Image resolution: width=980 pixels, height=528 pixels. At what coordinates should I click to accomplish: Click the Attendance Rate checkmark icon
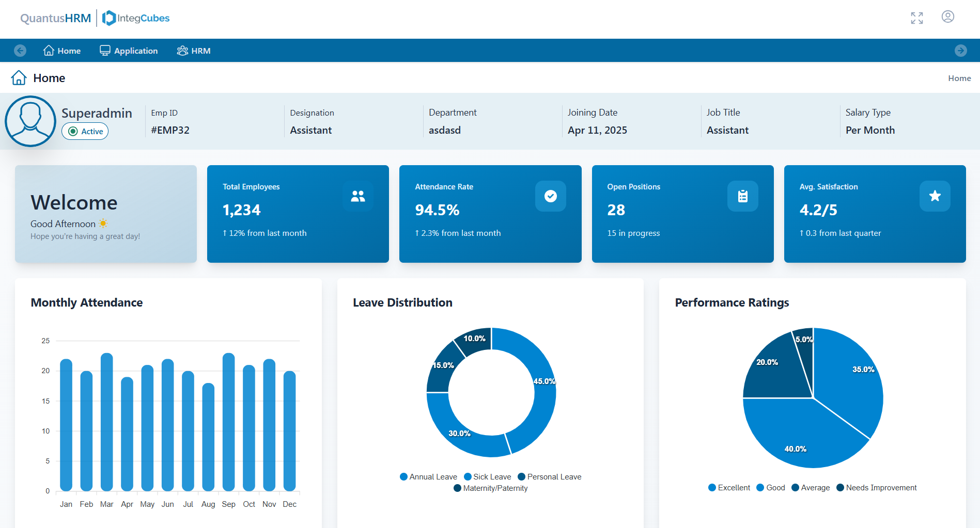pos(550,196)
